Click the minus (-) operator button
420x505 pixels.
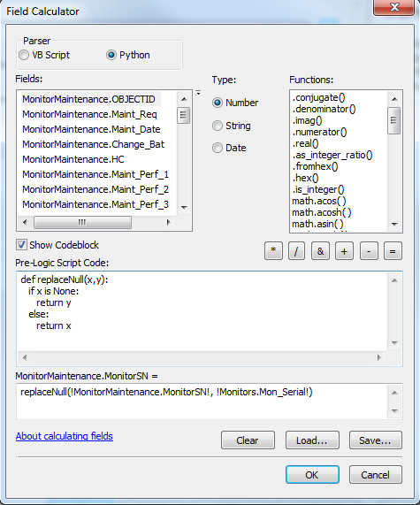point(369,250)
